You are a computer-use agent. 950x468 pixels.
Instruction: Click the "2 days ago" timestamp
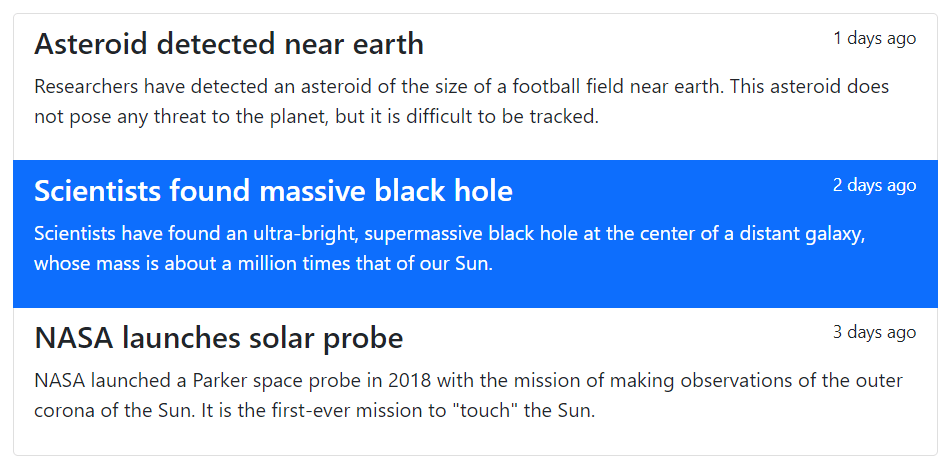pos(874,185)
